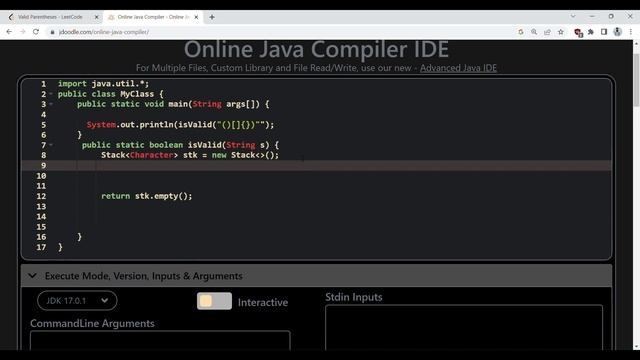Click the 'System.out.println' statement on line 5

180,124
